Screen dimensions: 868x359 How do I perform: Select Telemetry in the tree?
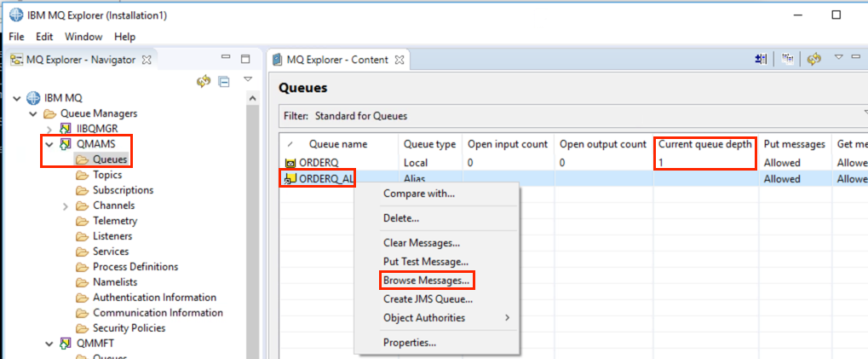click(x=115, y=221)
